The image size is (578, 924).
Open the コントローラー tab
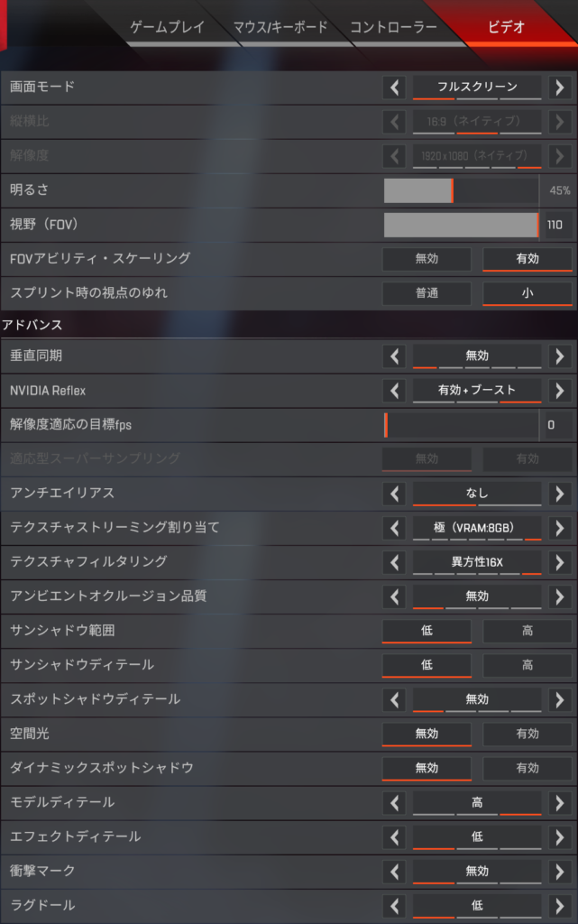pyautogui.click(x=393, y=27)
